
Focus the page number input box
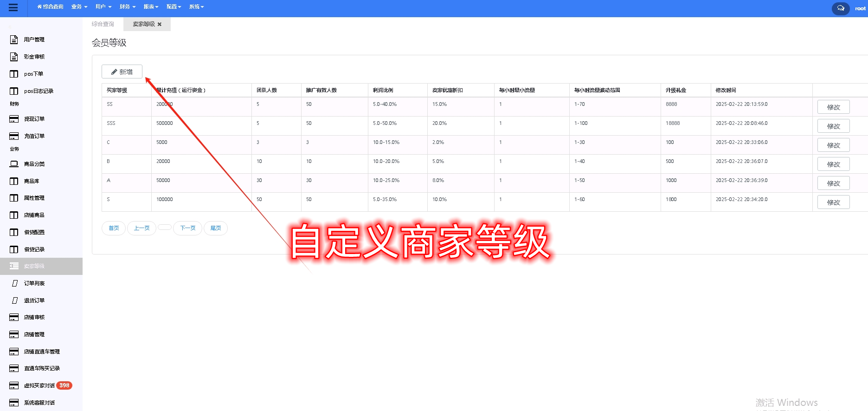165,227
